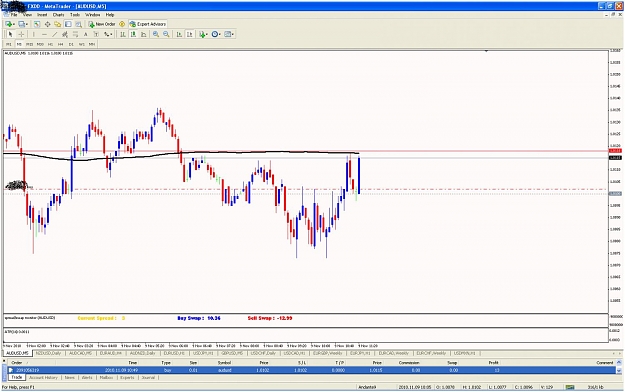This screenshot has height=392, width=625.
Task: Open the Journal terminal tab
Action: click(x=148, y=378)
